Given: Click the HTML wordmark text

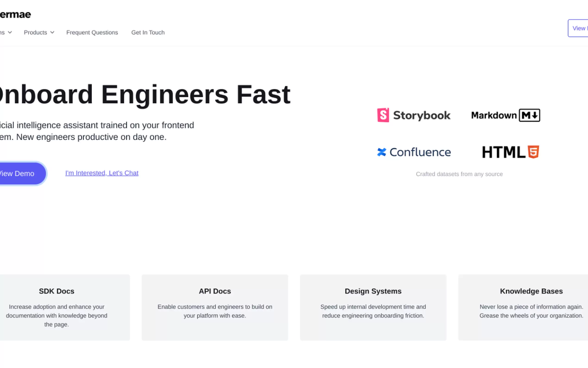Looking at the screenshot, I should (504, 152).
